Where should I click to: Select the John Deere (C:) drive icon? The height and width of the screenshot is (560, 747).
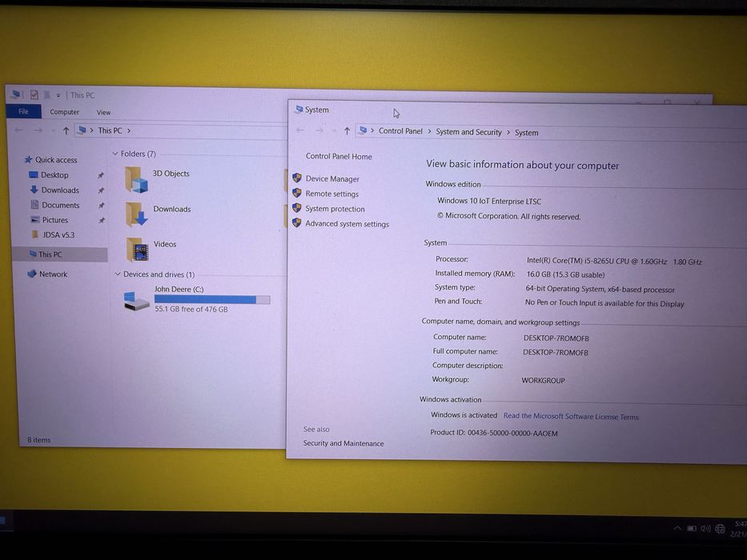[136, 301]
